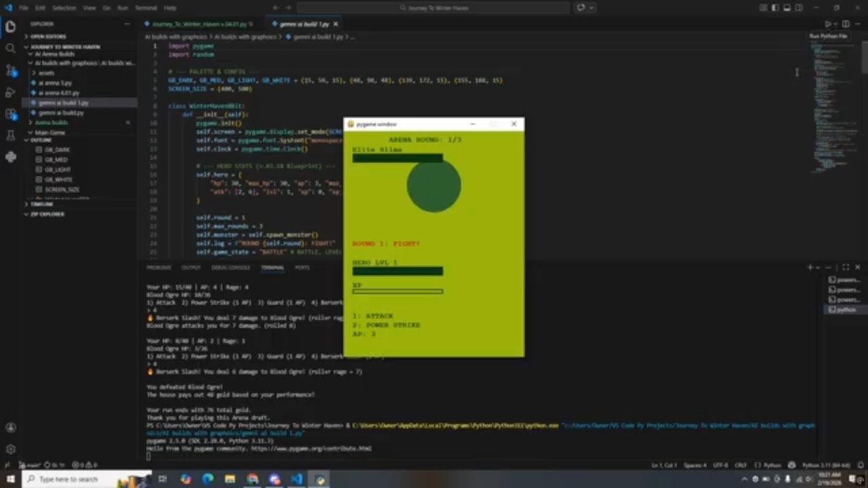Viewport: 868px width, 488px height.
Task: Open the Terminal menu in the menu bar
Action: point(146,7)
